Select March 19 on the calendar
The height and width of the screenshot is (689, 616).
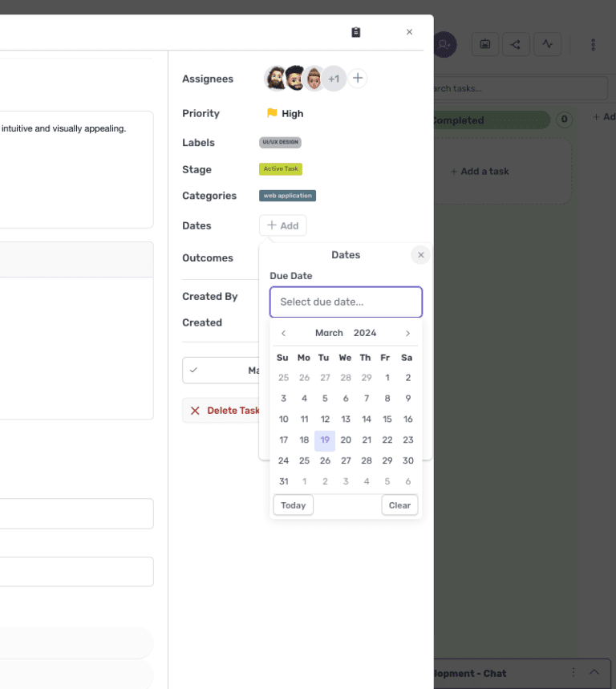[324, 440]
